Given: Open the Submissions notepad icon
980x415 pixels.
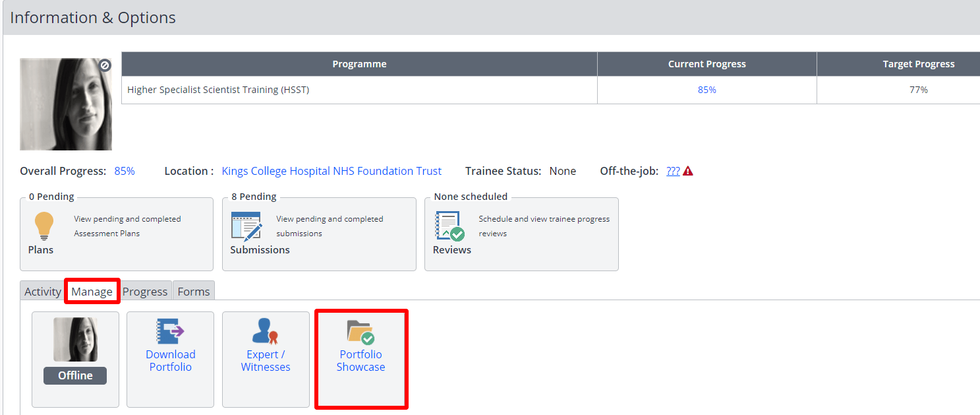Looking at the screenshot, I should tap(246, 226).
